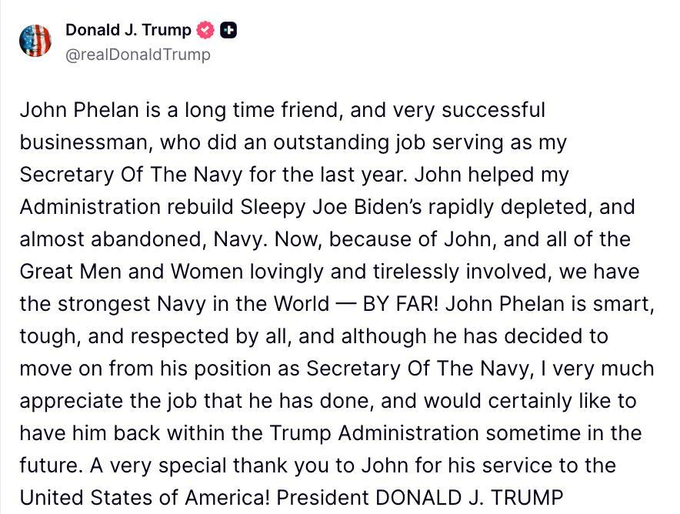The height and width of the screenshot is (514, 680).
Task: Click the black plus badge icon
Action: coord(228,30)
